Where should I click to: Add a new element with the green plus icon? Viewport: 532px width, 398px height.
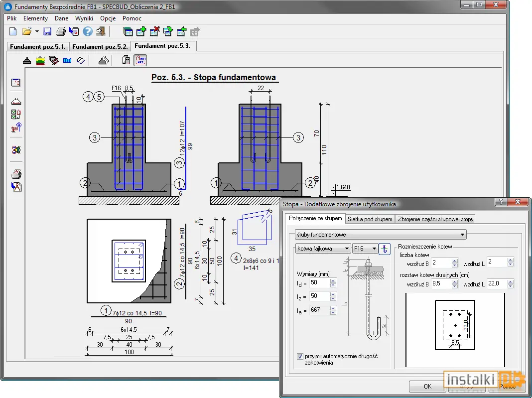click(141, 31)
